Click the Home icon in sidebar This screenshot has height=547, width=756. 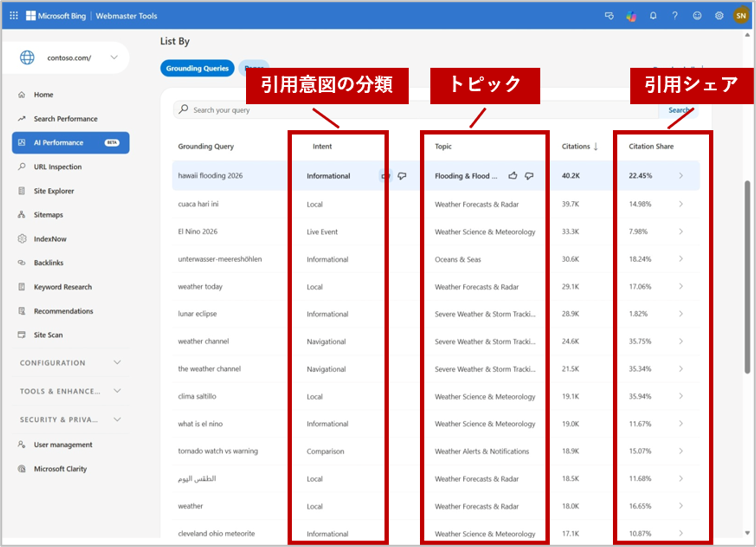(x=22, y=94)
